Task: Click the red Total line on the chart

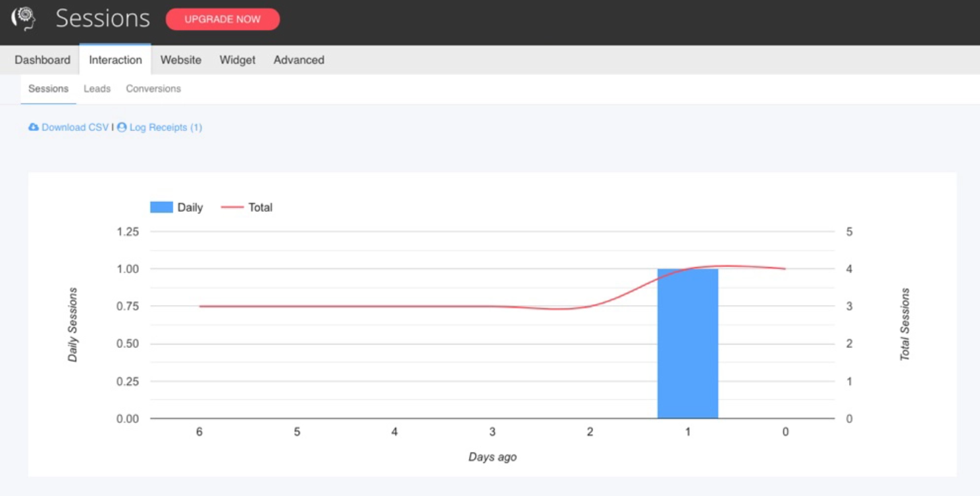Action: pos(395,305)
